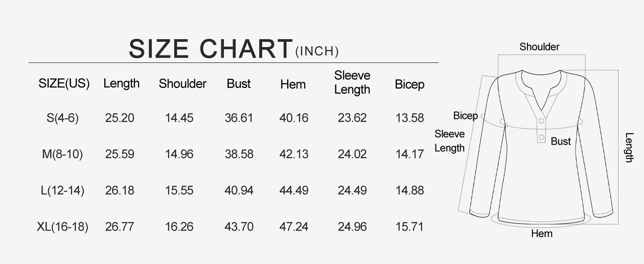Screen dimensions: 644x264
Task: Click the 15.55 shoulder value for large
Action: point(179,191)
